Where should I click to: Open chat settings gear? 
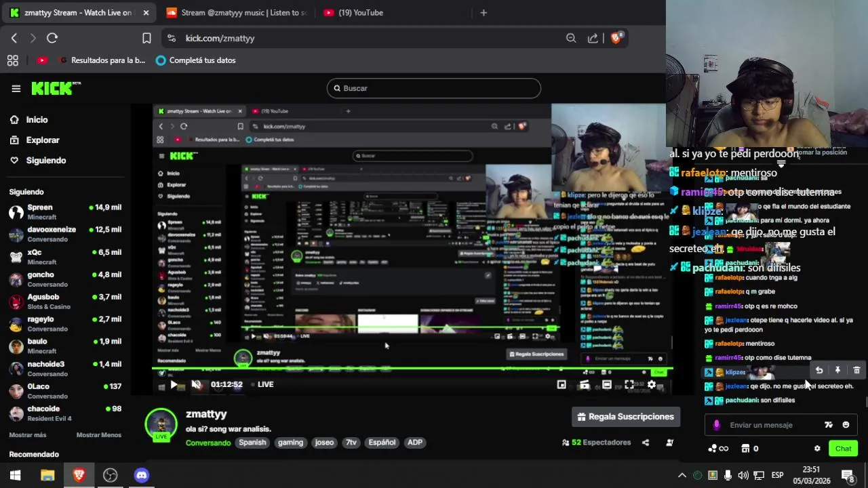click(817, 449)
